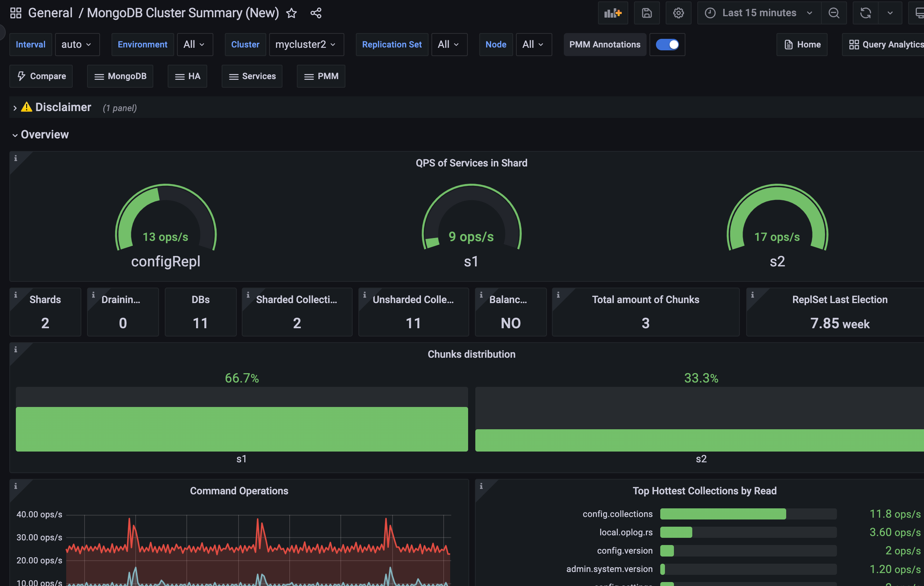The width and height of the screenshot is (924, 586).
Task: Click the zoom out time range icon
Action: (833, 13)
